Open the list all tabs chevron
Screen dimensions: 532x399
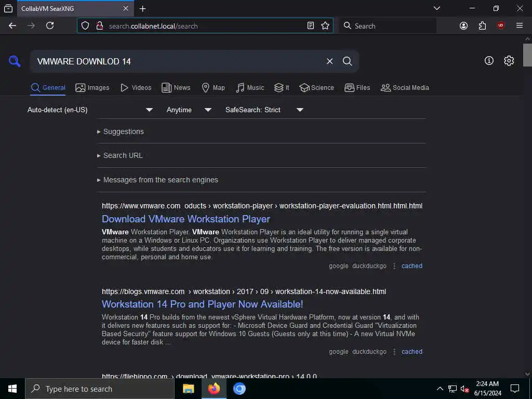(437, 8)
